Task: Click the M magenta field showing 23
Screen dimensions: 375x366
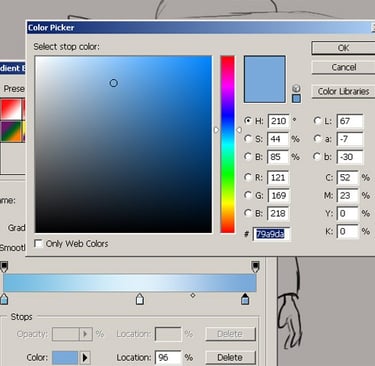Action: pyautogui.click(x=348, y=195)
